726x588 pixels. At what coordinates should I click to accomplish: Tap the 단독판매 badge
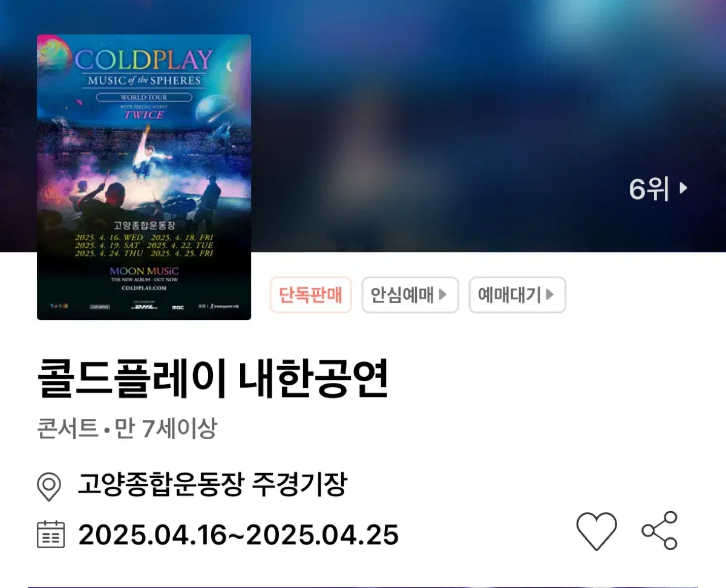pyautogui.click(x=311, y=295)
